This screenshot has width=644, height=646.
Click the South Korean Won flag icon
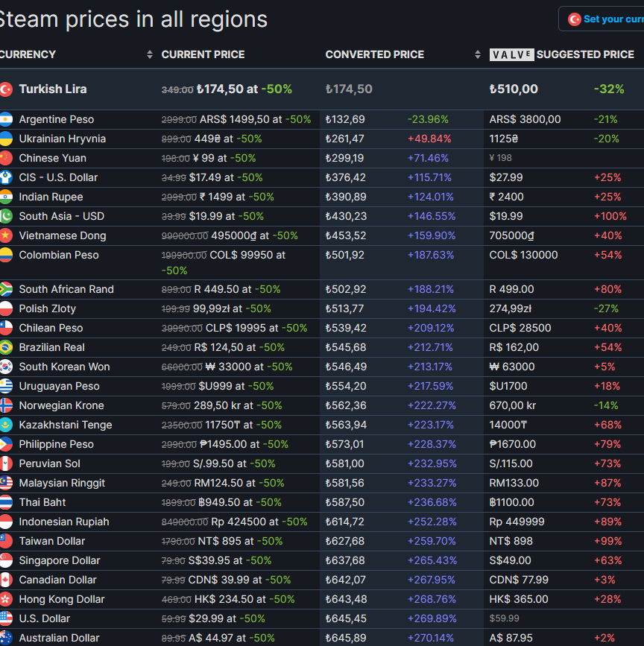tap(6, 367)
